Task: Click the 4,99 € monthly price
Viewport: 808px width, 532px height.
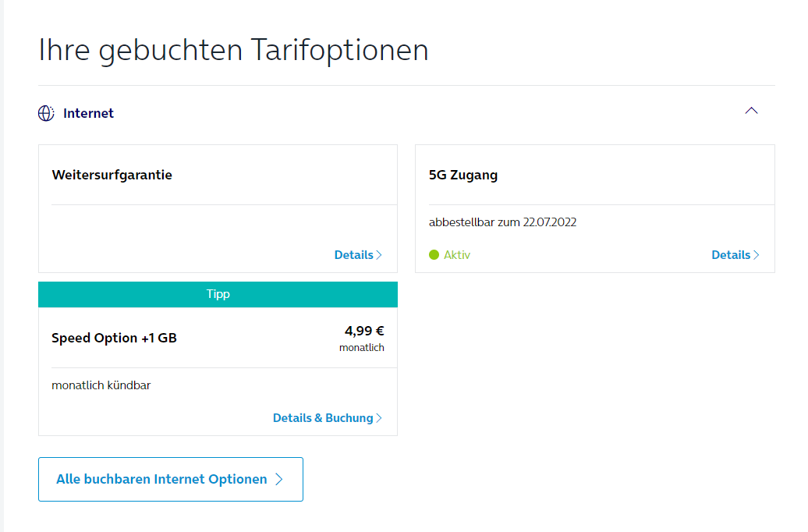Action: [x=364, y=331]
